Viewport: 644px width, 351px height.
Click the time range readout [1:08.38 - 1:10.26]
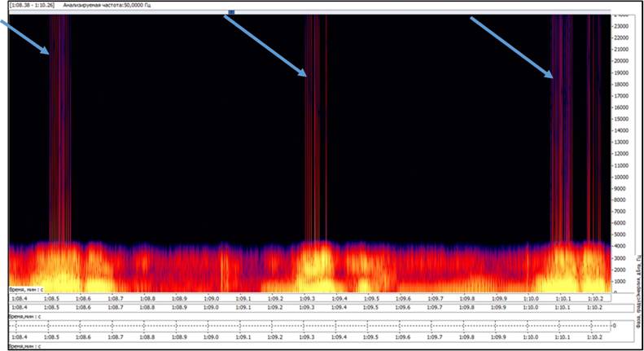point(32,6)
